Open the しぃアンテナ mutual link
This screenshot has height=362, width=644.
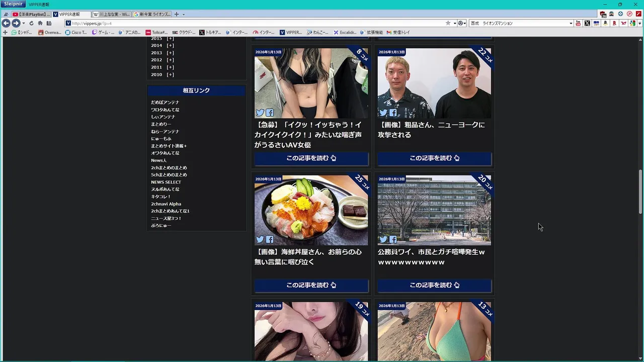[163, 117]
